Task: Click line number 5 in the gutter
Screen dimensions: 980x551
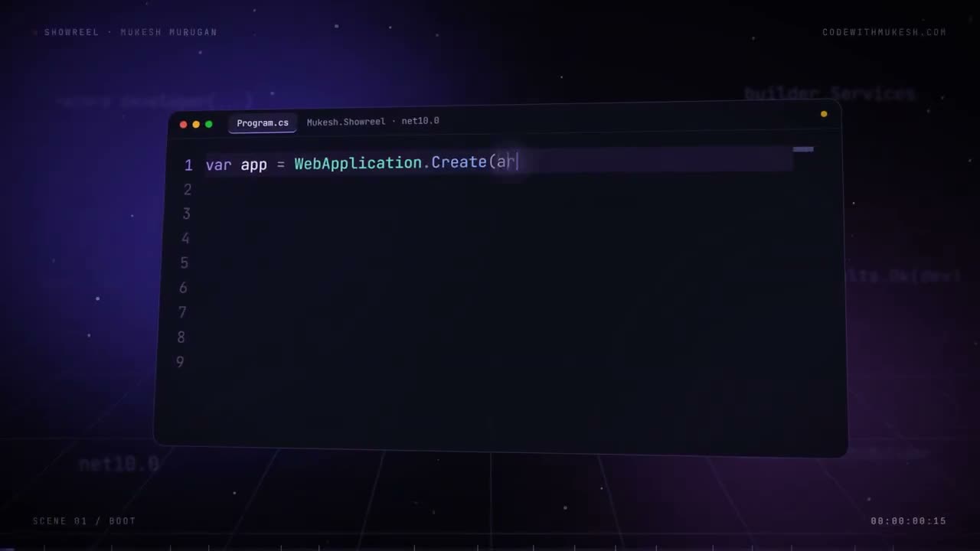Action: coord(185,263)
